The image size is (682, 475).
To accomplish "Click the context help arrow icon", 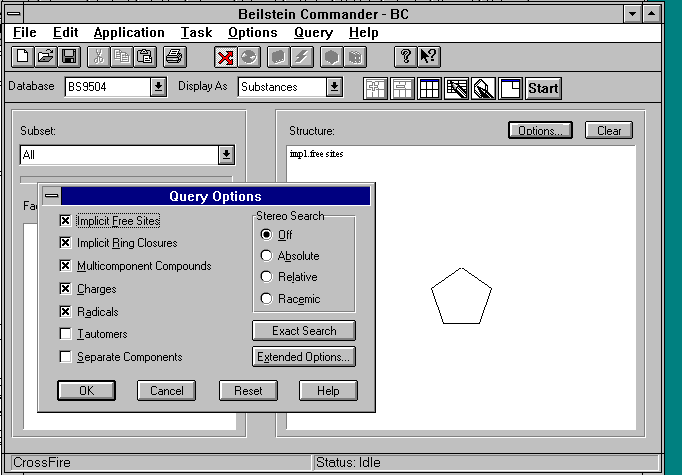I will pos(429,57).
